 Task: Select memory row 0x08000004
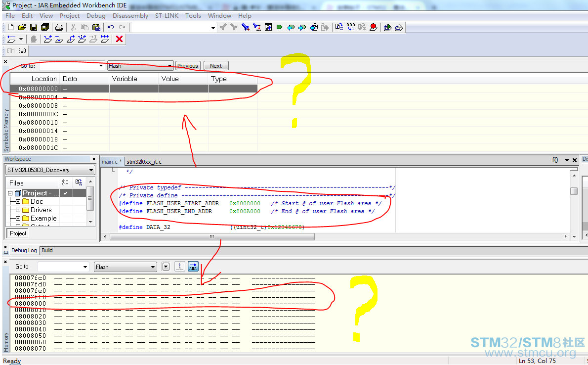(134, 97)
